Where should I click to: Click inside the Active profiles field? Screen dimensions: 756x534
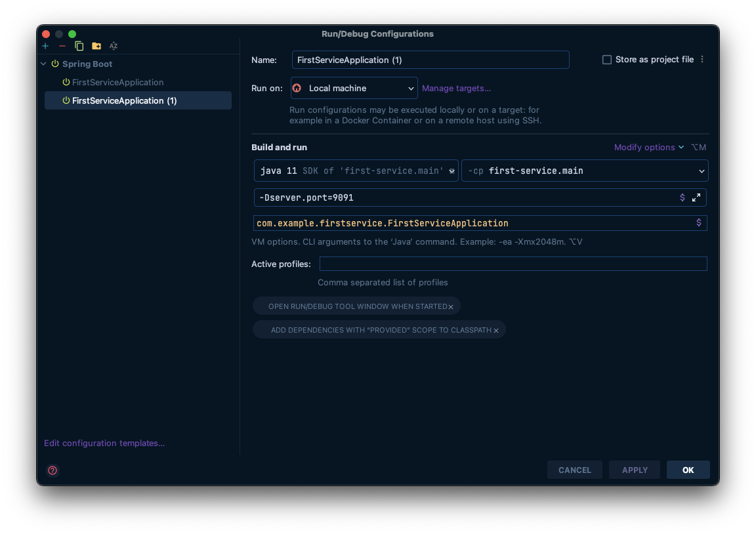point(512,264)
